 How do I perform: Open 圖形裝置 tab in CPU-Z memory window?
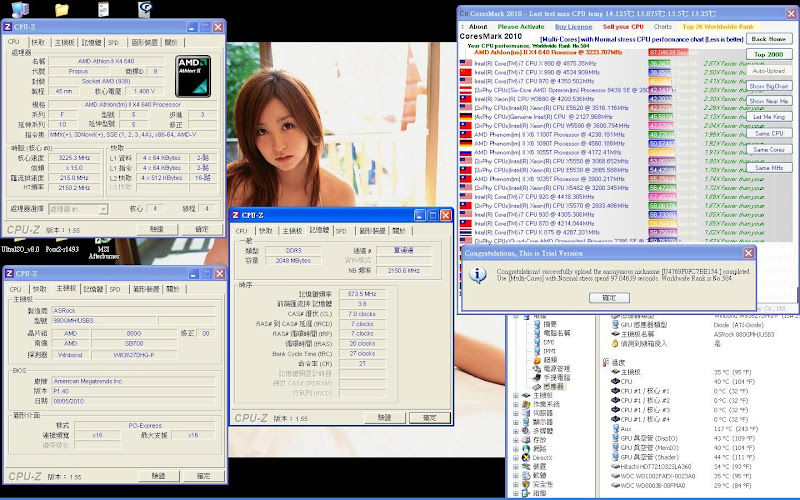click(x=372, y=231)
